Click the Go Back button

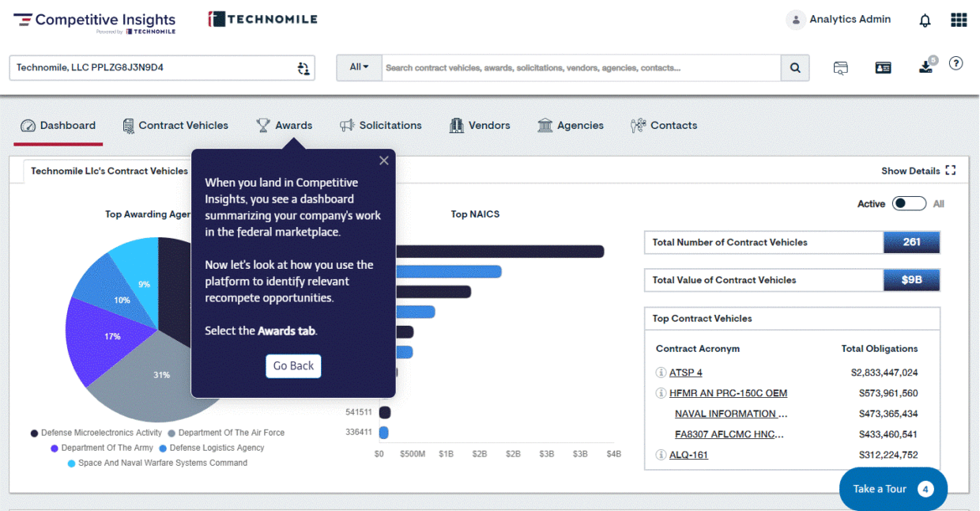coord(293,365)
